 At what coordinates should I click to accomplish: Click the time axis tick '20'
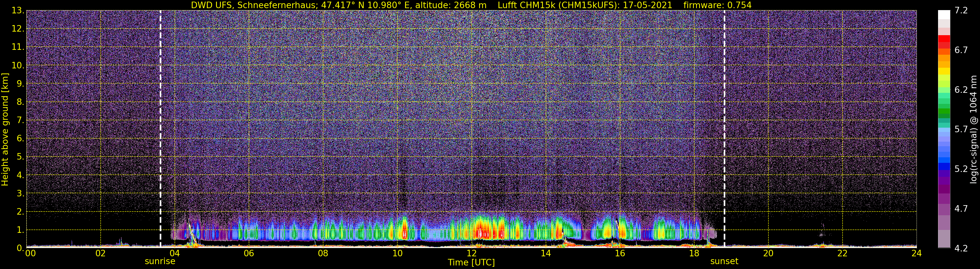tap(768, 254)
